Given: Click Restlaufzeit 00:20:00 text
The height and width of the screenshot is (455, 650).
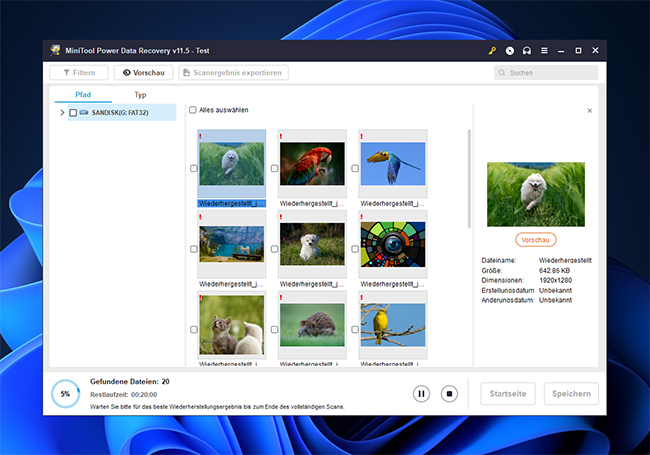Looking at the screenshot, I should pos(124,394).
